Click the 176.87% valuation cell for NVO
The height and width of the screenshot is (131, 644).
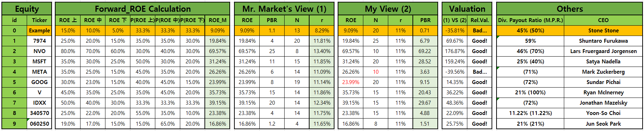point(455,51)
